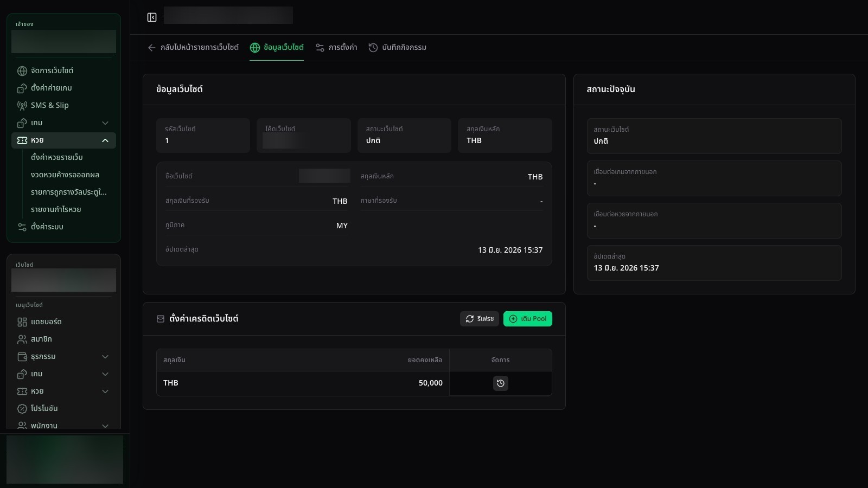Click the MY region value
Image resolution: width=868 pixels, height=488 pixels.
click(x=342, y=226)
